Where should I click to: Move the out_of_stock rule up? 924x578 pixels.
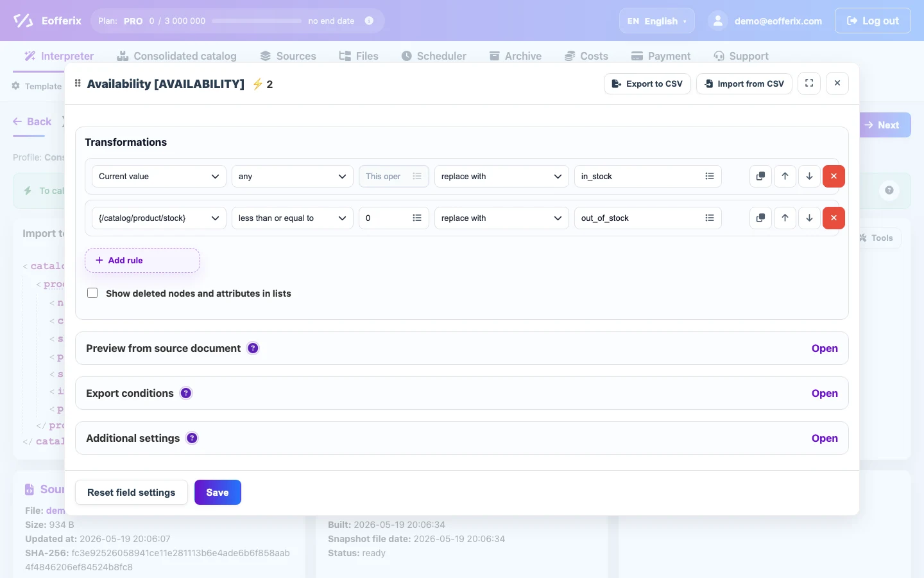coord(785,218)
